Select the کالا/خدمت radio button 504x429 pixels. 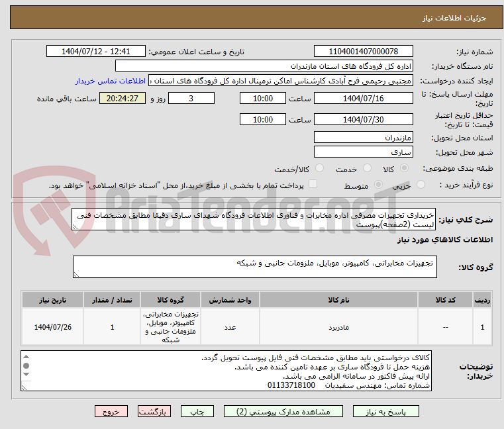click(x=319, y=168)
